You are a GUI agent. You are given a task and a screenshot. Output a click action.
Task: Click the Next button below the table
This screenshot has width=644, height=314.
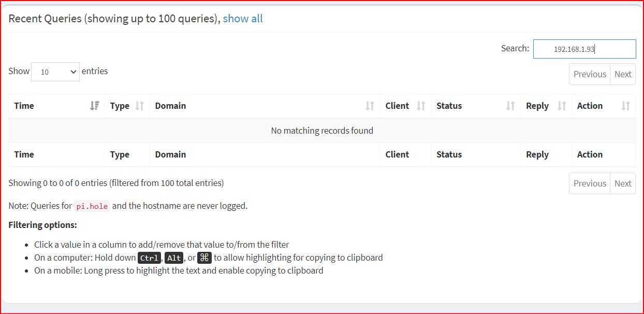pyautogui.click(x=623, y=183)
